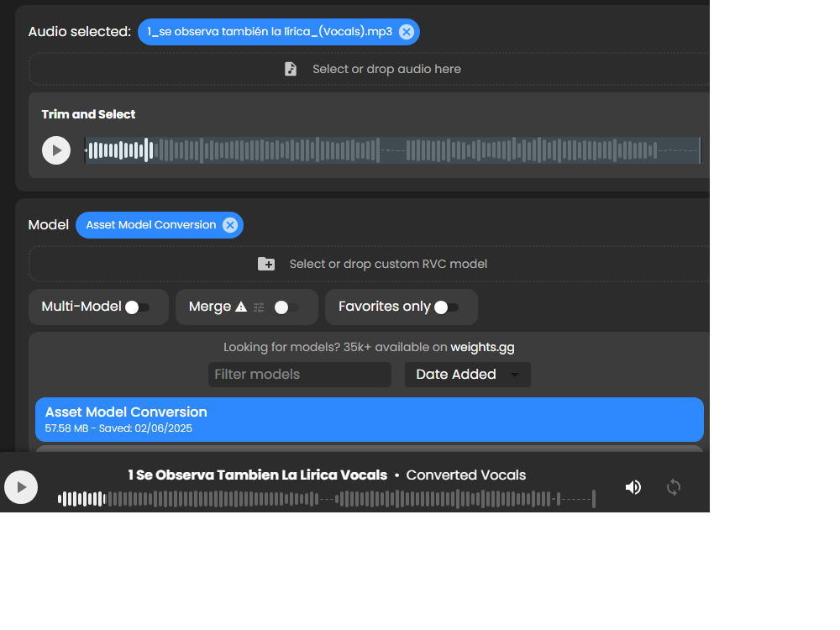Enable the Merge switch
This screenshot has height=630, width=840.
(286, 307)
